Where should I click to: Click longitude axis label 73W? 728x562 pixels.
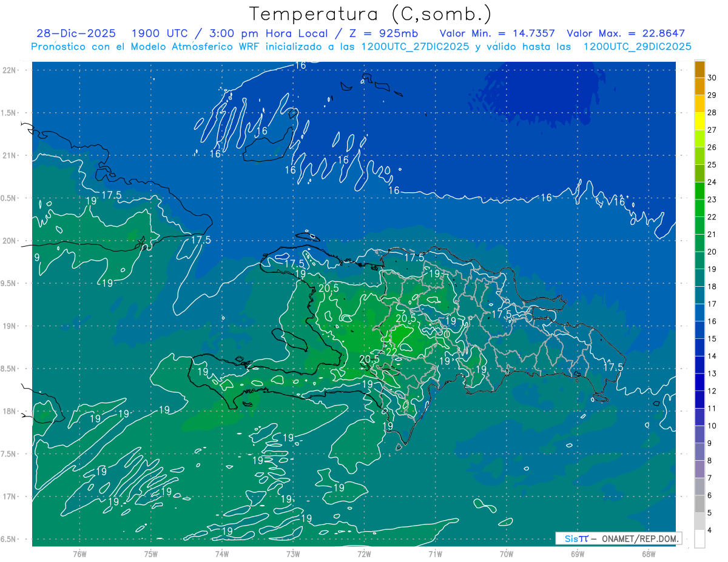(293, 554)
